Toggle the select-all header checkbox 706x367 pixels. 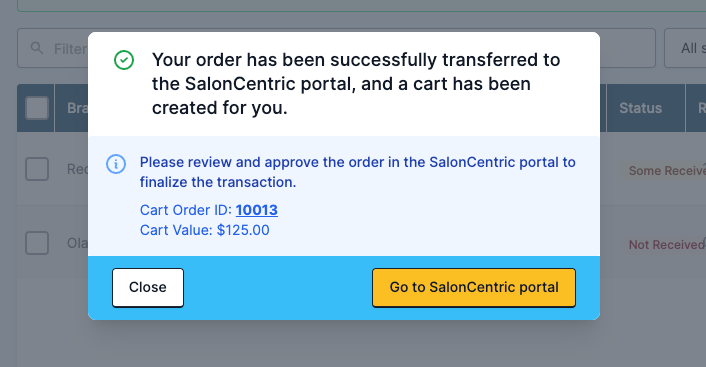(x=37, y=108)
